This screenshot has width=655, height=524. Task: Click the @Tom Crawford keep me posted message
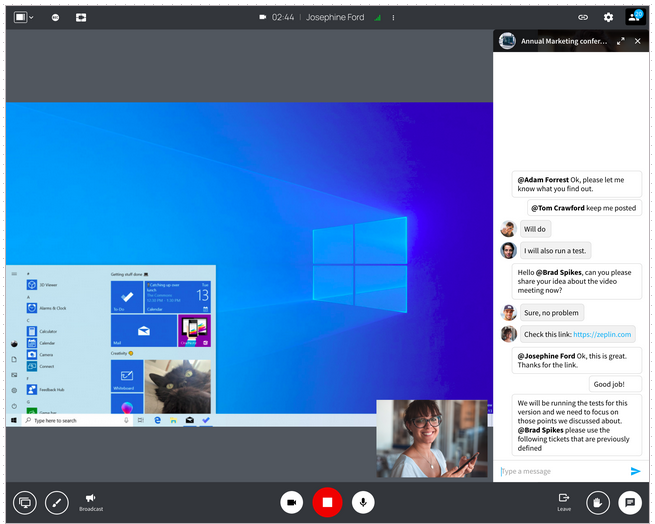(584, 208)
